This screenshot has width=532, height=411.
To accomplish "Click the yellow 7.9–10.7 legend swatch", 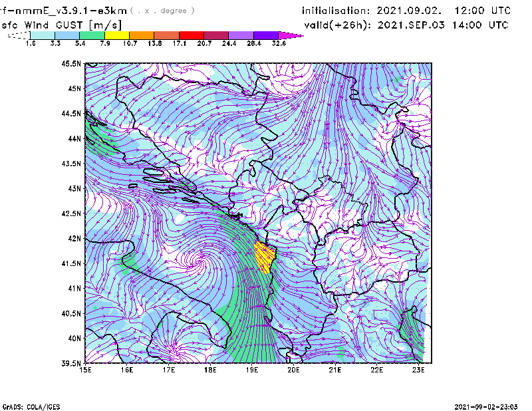I will click(117, 35).
